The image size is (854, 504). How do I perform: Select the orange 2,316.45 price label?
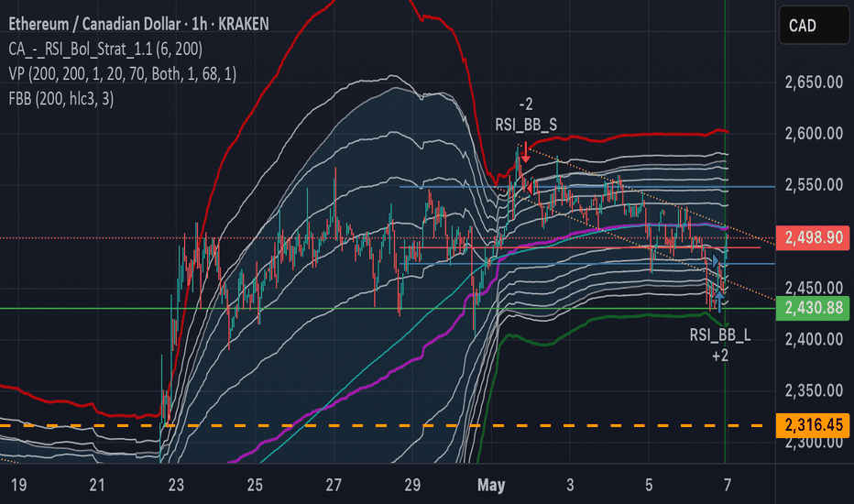tap(813, 425)
